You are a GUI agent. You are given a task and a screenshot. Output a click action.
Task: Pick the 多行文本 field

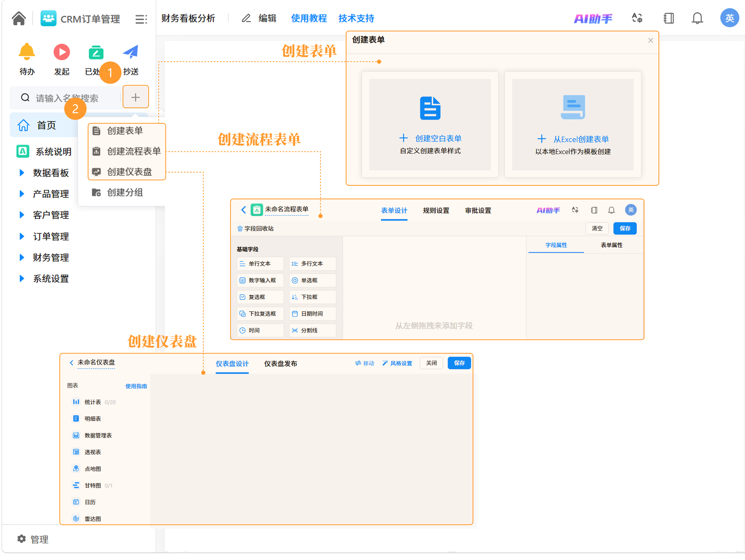pyautogui.click(x=313, y=264)
